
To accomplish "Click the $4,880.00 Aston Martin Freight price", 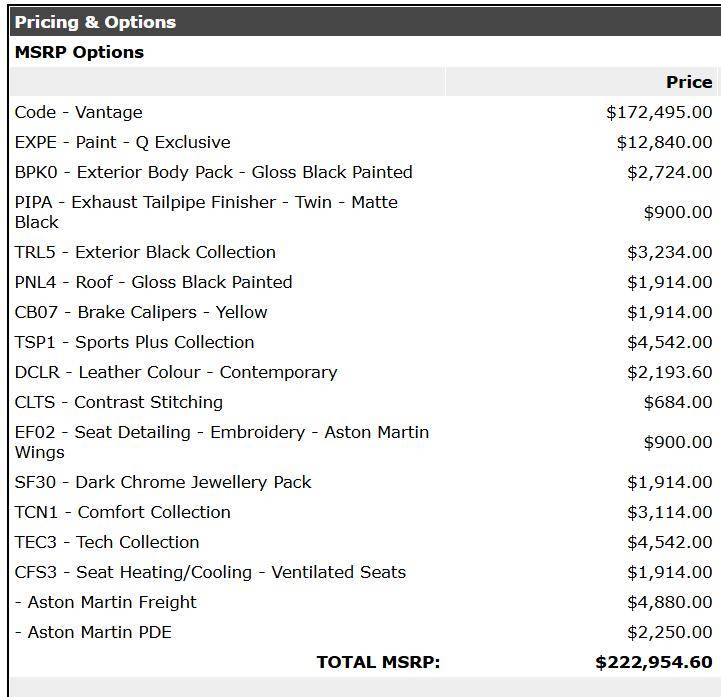I will (x=669, y=602).
